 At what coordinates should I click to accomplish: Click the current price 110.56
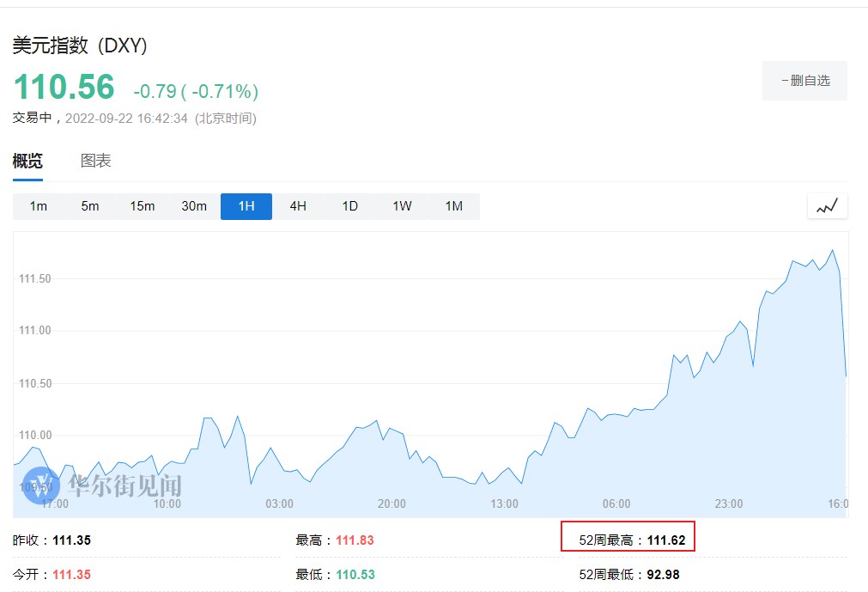click(64, 88)
